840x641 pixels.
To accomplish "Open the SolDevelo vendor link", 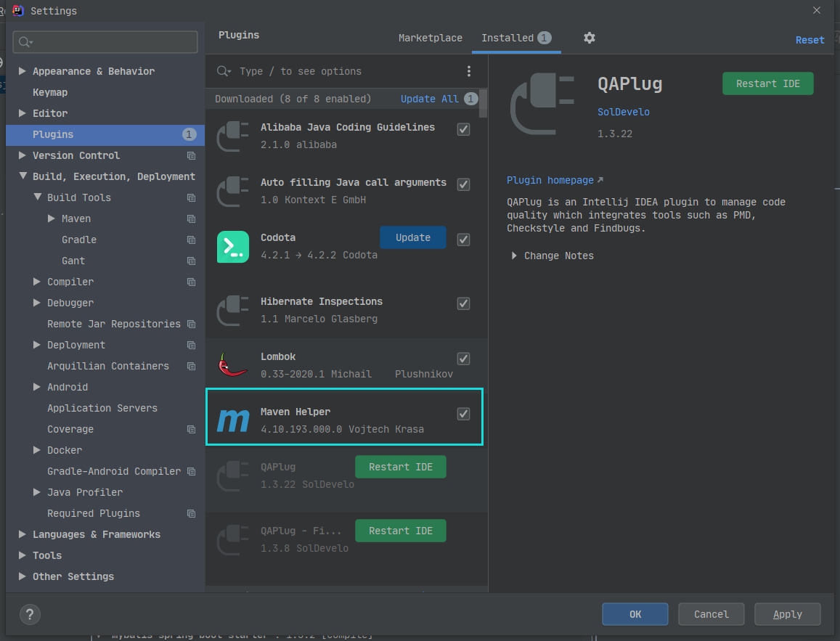I will 624,112.
